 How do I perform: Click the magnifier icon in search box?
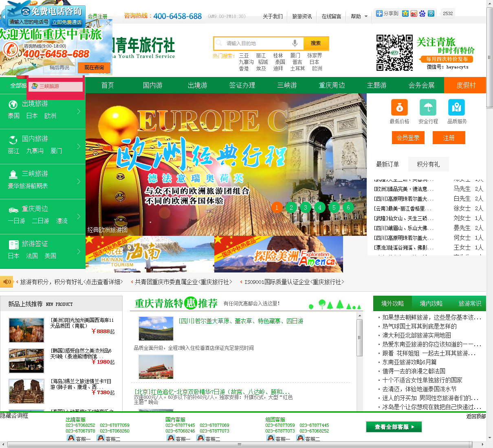coord(219,43)
